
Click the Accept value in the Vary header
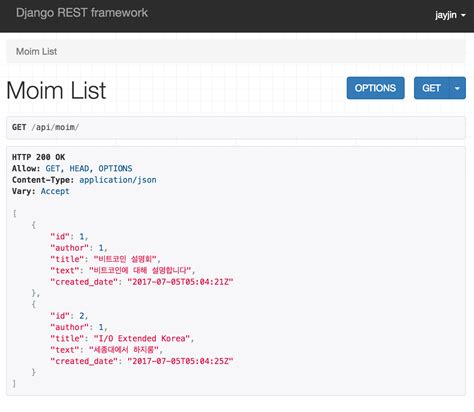55,191
